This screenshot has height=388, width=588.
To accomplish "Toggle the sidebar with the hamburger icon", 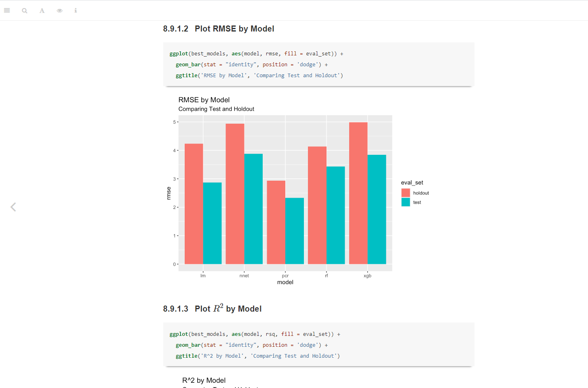I will coord(7,11).
